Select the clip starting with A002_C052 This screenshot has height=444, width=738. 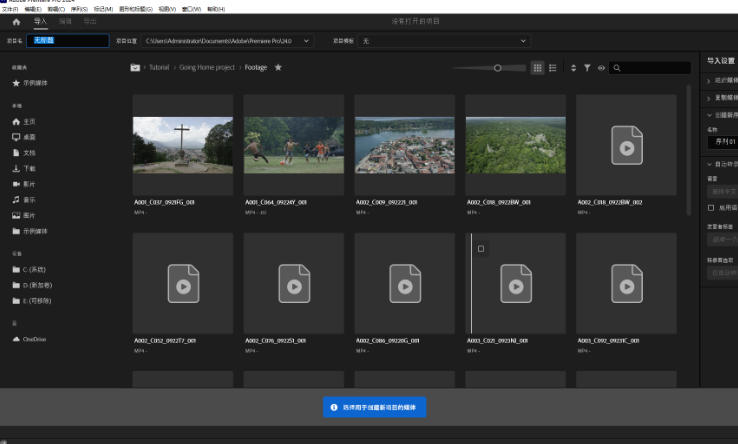click(x=183, y=283)
